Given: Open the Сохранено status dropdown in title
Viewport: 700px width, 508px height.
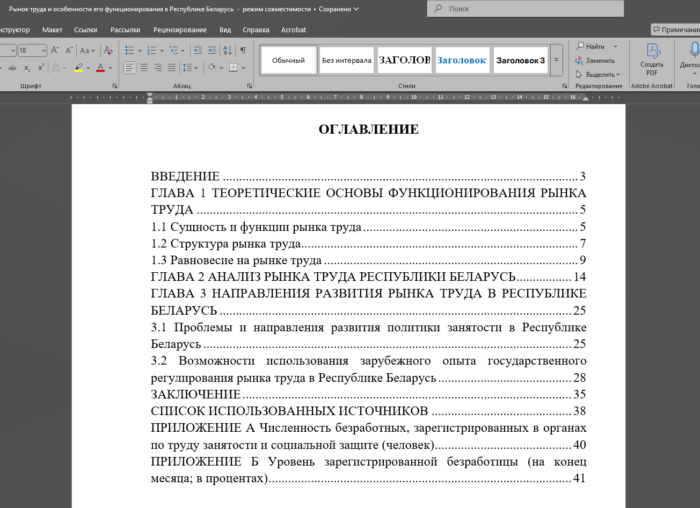Looking at the screenshot, I should click(x=338, y=9).
